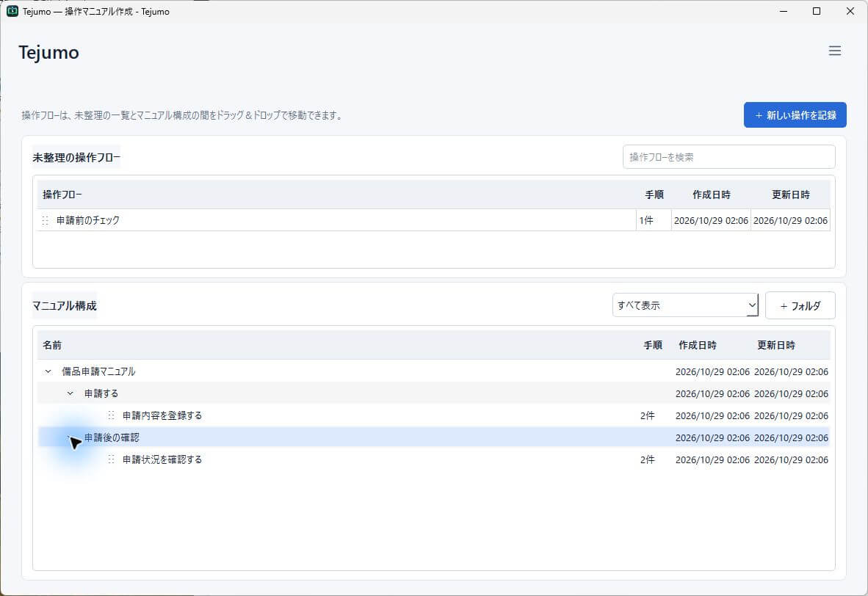Click the 更新日時 header in マニュアル構成
Viewport: 868px width, 596px height.
coord(776,345)
